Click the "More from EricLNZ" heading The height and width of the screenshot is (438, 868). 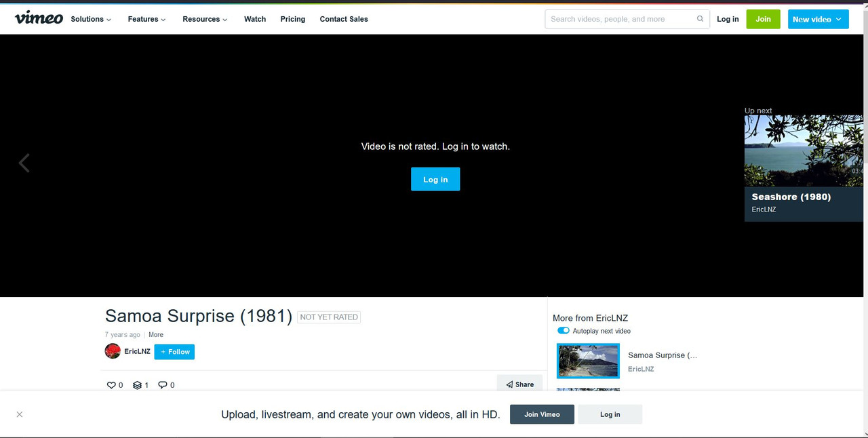point(590,318)
